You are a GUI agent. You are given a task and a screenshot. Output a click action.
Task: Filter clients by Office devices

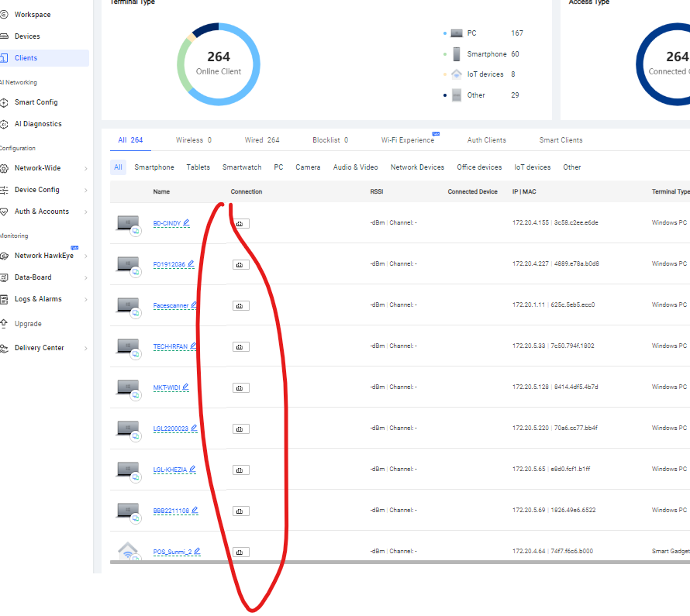[x=479, y=167]
